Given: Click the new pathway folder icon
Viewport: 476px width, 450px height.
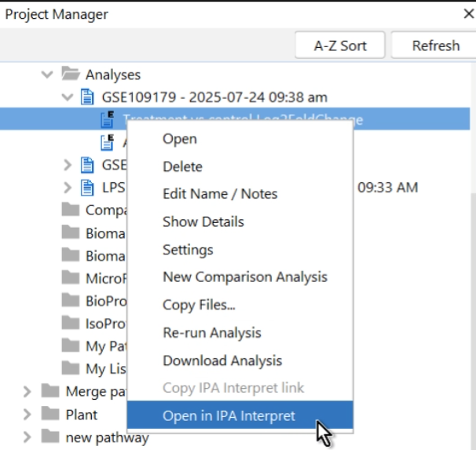Looking at the screenshot, I should 50,437.
